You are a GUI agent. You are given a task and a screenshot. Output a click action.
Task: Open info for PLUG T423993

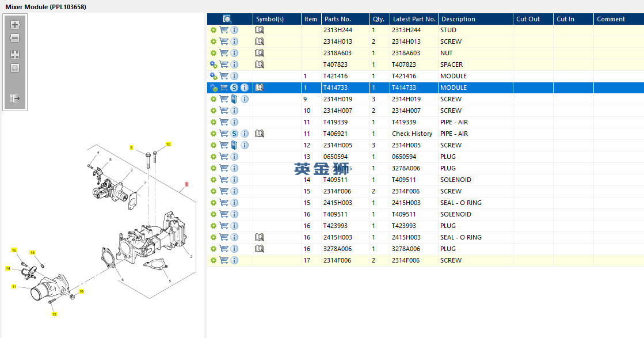(x=234, y=226)
